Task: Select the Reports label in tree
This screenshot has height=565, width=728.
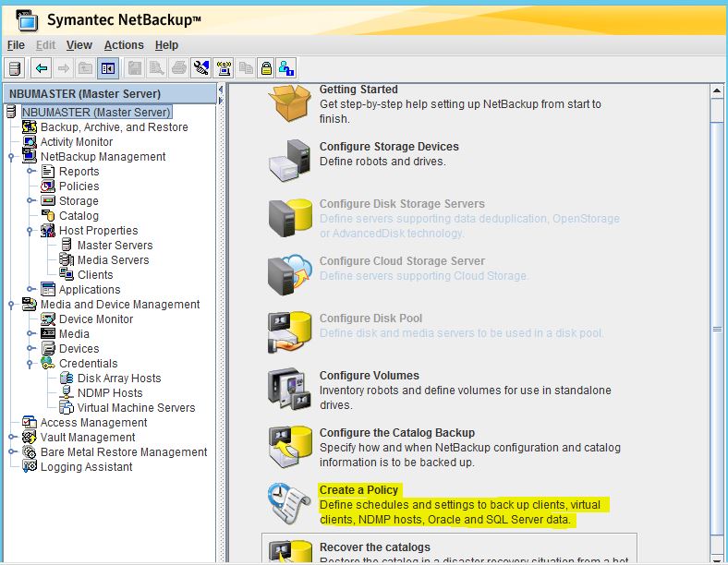Action: [x=79, y=171]
